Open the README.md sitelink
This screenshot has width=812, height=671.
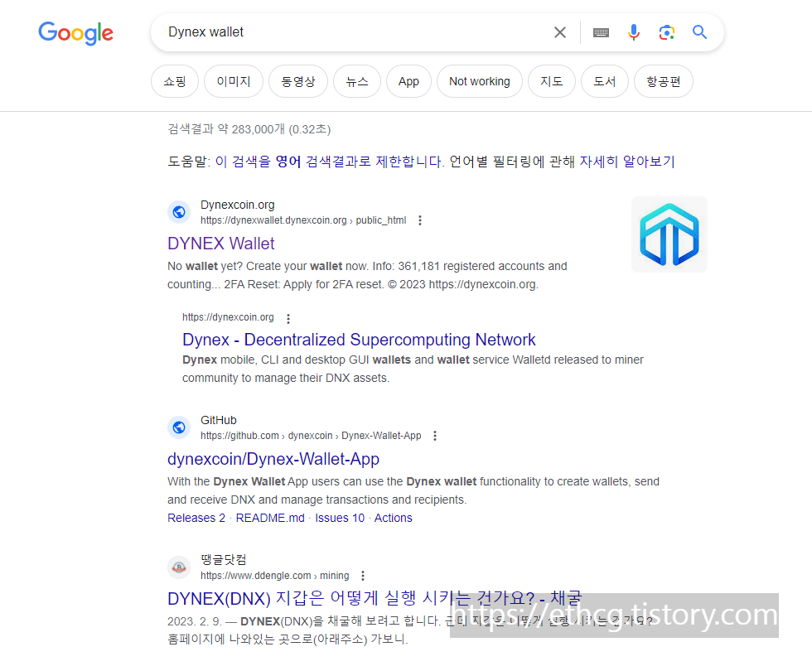[270, 519]
